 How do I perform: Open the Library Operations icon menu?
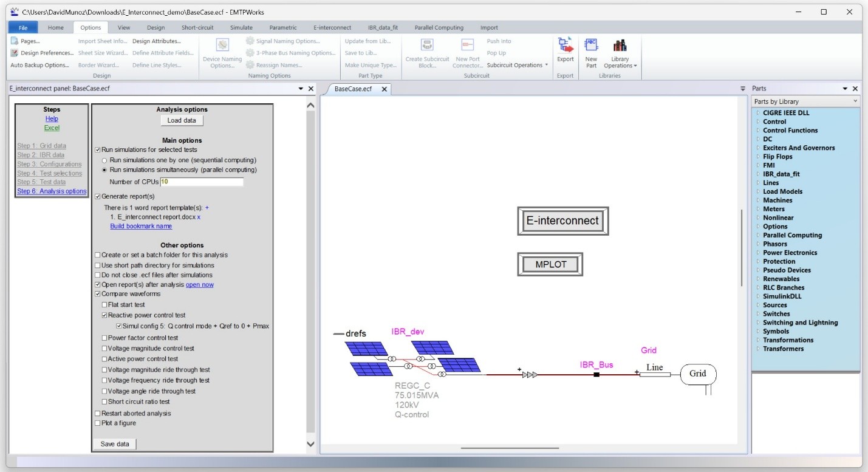click(620, 46)
